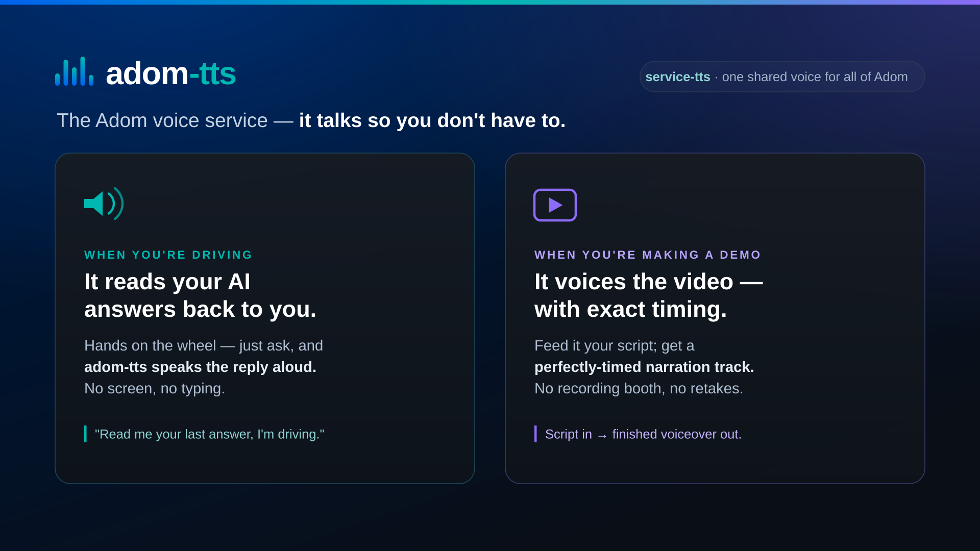Click heading 'It voices the video'
The width and height of the screenshot is (980, 551).
coord(649,295)
